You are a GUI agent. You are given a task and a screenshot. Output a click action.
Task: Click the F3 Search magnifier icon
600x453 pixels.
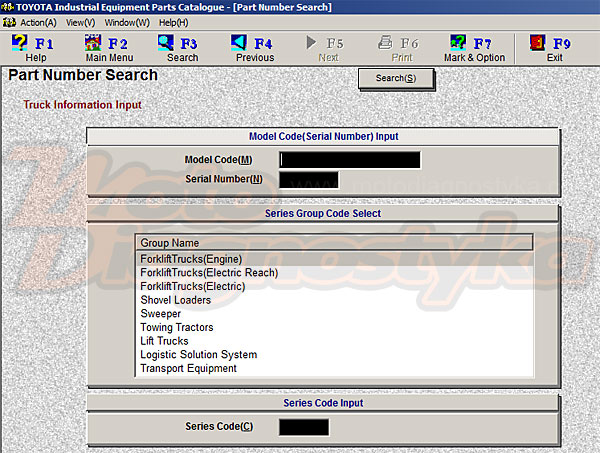[x=166, y=42]
